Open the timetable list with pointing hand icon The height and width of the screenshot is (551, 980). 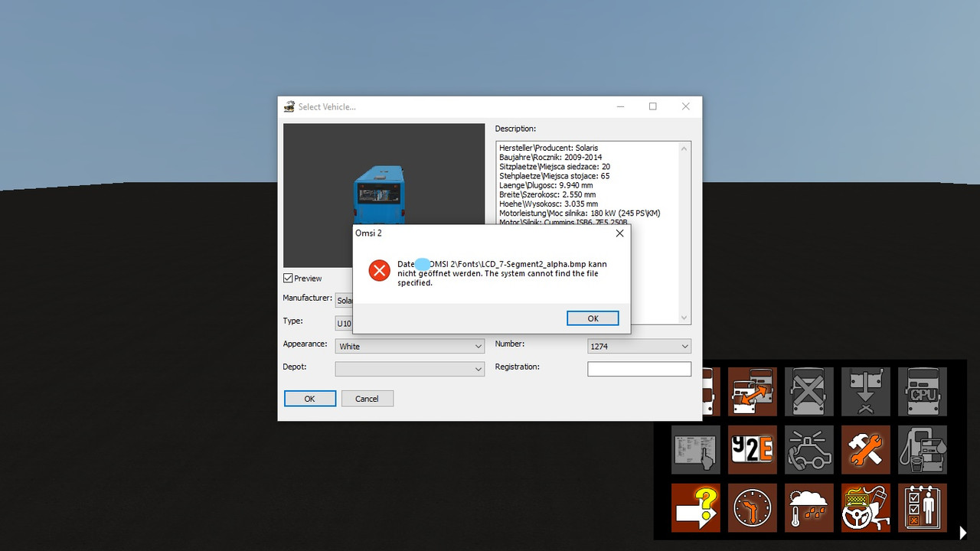696,449
